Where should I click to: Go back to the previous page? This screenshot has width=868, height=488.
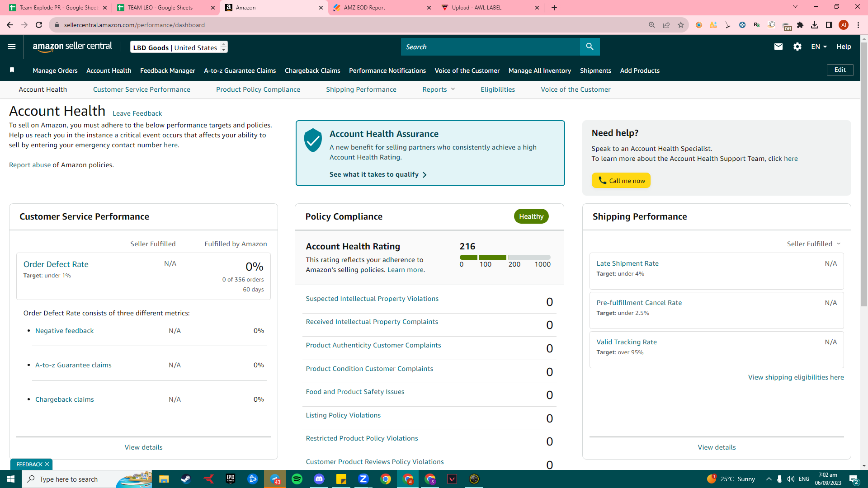(x=10, y=25)
